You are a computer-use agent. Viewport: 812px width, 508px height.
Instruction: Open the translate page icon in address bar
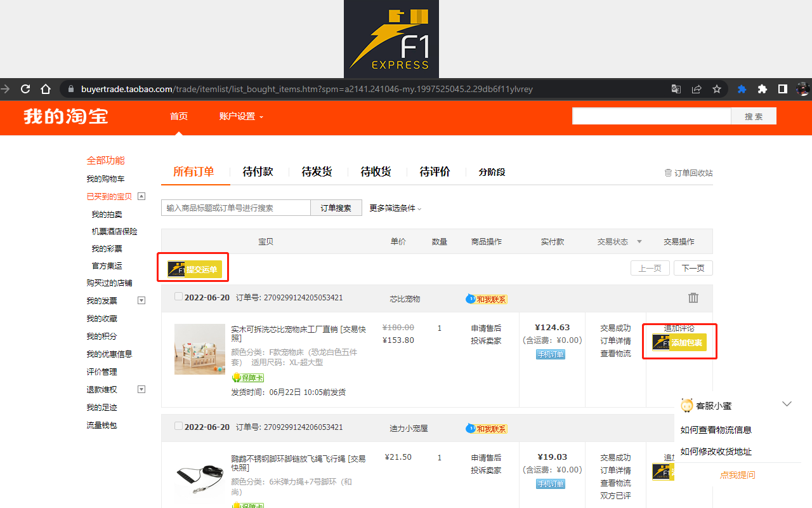pos(676,89)
